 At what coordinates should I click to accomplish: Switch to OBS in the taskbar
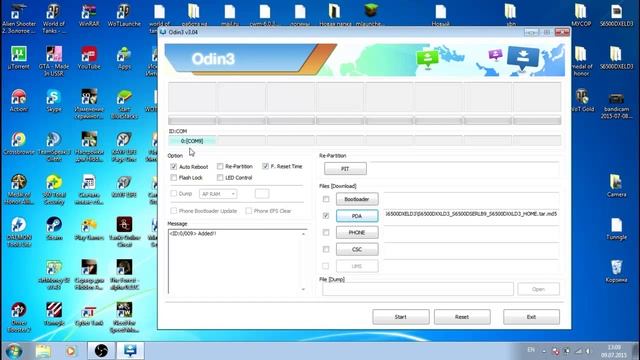tap(101, 351)
